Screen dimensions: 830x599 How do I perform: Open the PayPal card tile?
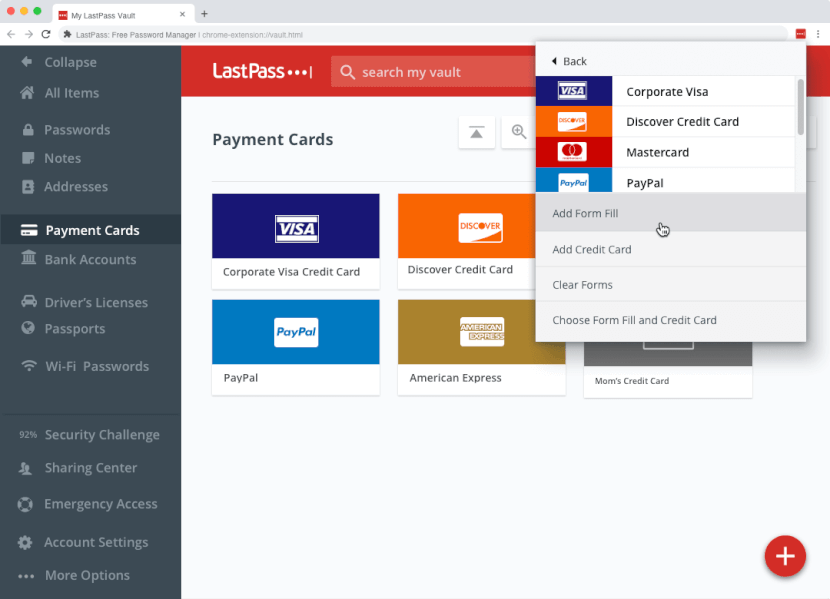(295, 347)
